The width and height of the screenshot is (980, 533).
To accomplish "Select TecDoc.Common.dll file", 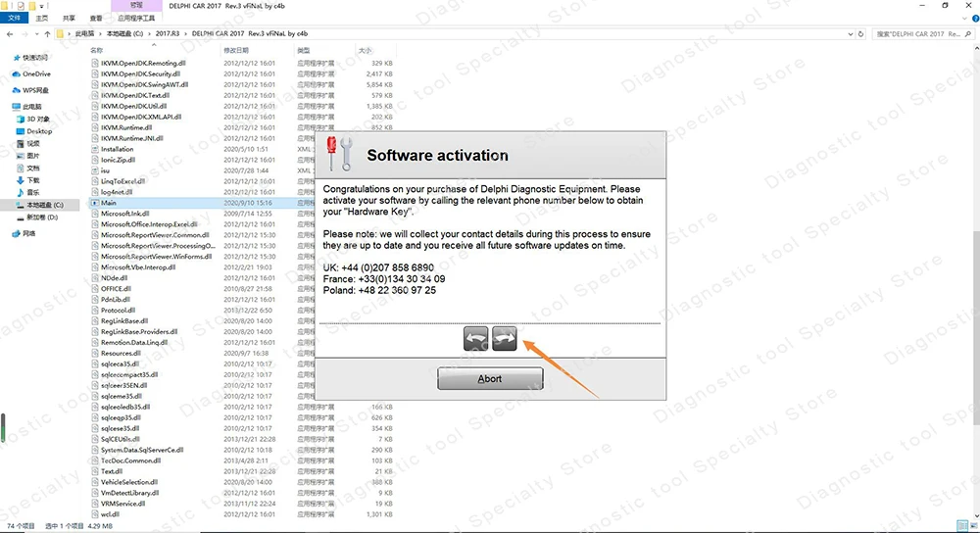I will click(x=130, y=460).
